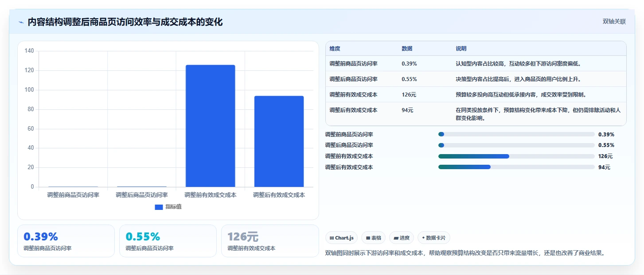Image resolution: width=644 pixels, height=275 pixels.
Task: Click the description starting 认知型内容占比较高
Action: tap(518, 64)
